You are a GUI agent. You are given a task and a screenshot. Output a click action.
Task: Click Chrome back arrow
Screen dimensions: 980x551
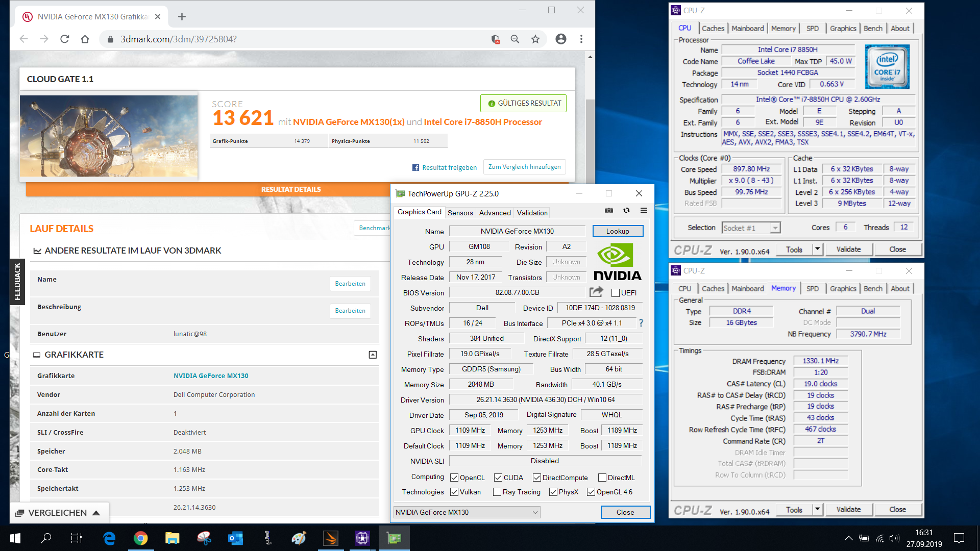point(23,39)
